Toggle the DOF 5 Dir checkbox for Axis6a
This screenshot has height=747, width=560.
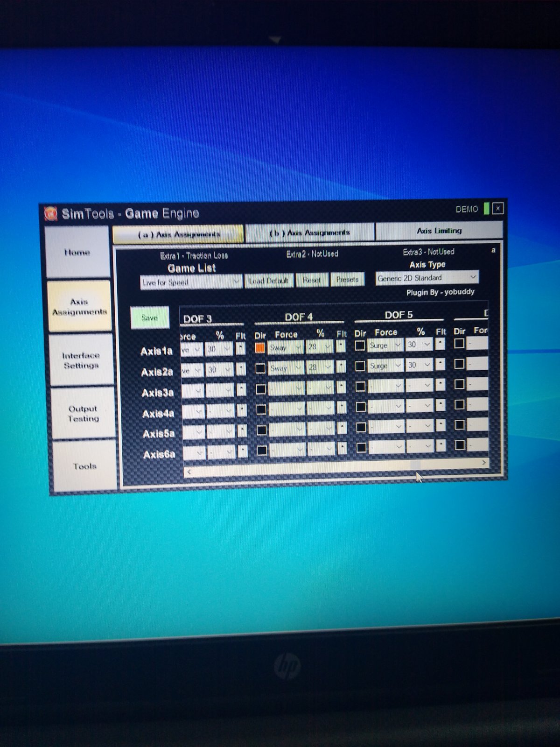361,447
